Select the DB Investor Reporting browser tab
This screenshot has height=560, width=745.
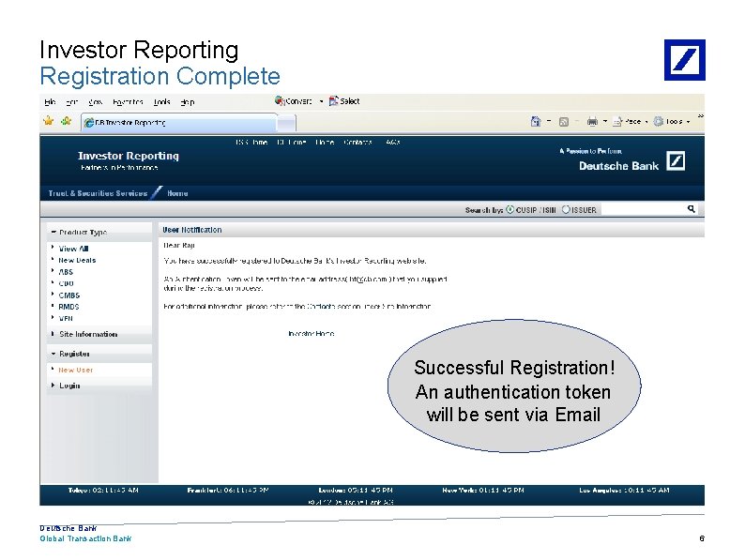(178, 123)
